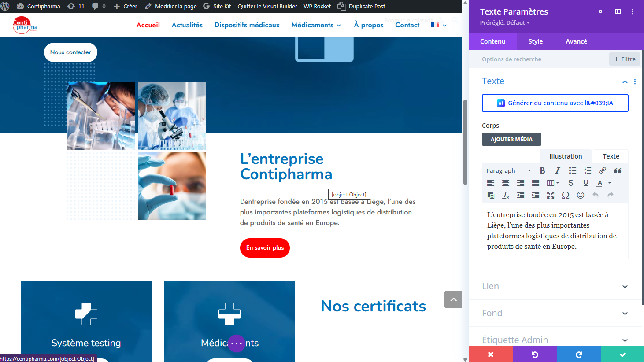Apply strikethrough formatting

click(571, 183)
